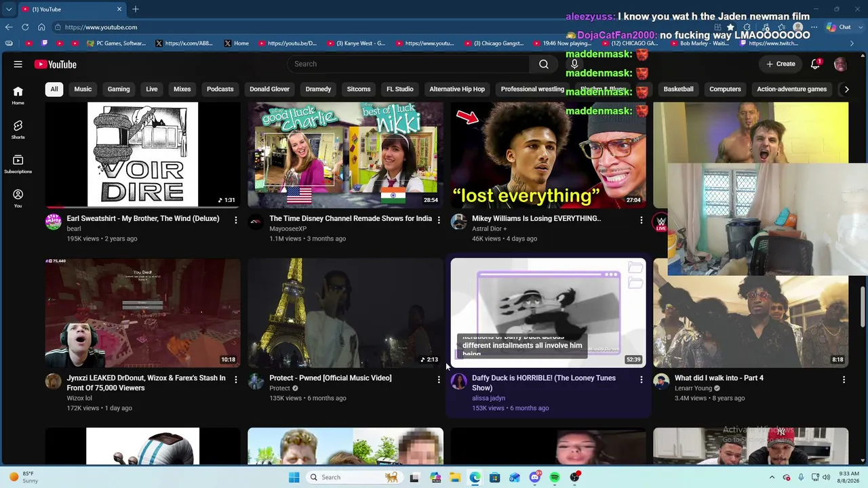Open options menu for Mikey Williams video
The width and height of the screenshot is (868, 488).
point(642,220)
